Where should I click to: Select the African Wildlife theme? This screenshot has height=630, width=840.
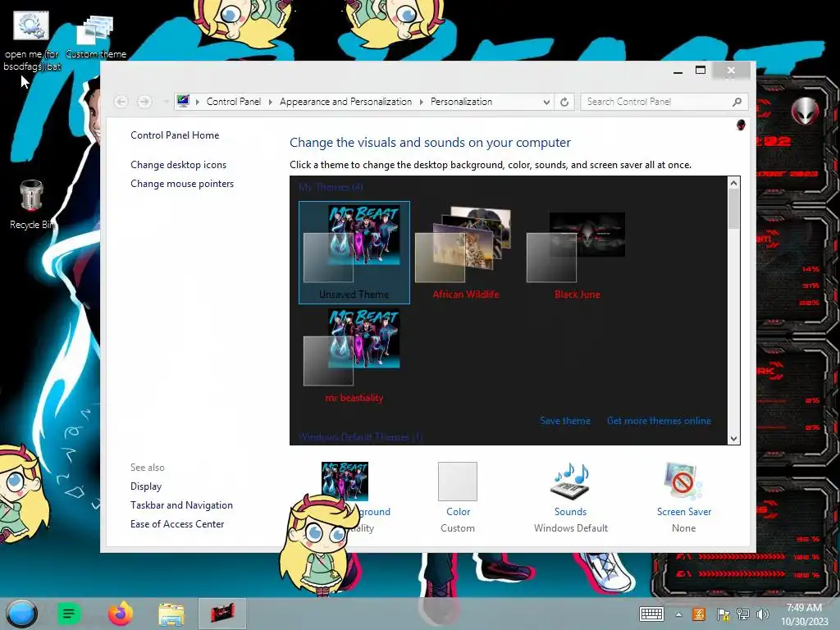(466, 253)
